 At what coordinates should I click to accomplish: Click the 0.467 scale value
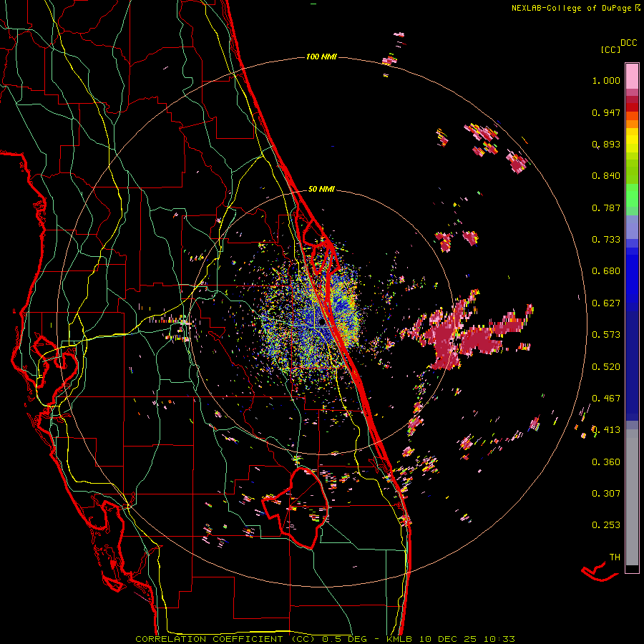coord(606,399)
